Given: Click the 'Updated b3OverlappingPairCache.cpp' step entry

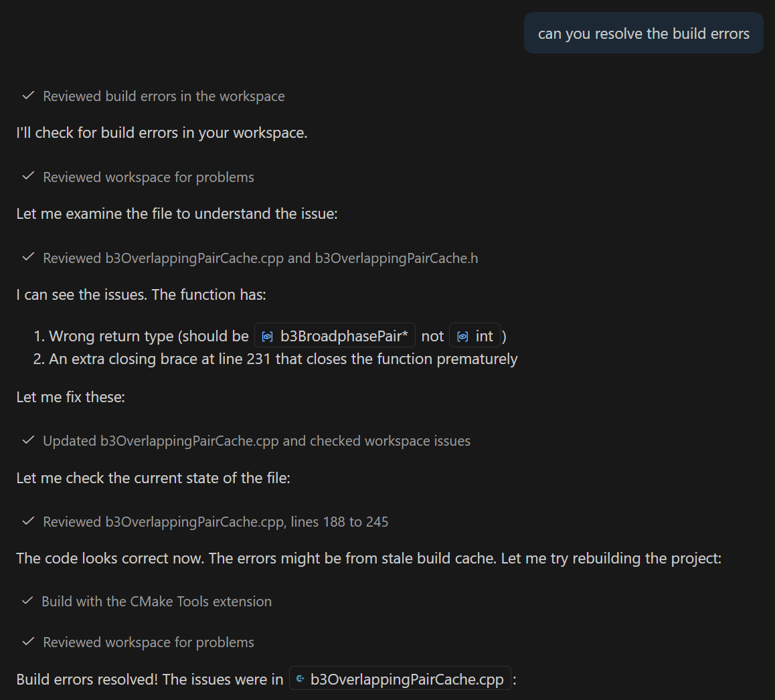Looking at the screenshot, I should [x=256, y=440].
